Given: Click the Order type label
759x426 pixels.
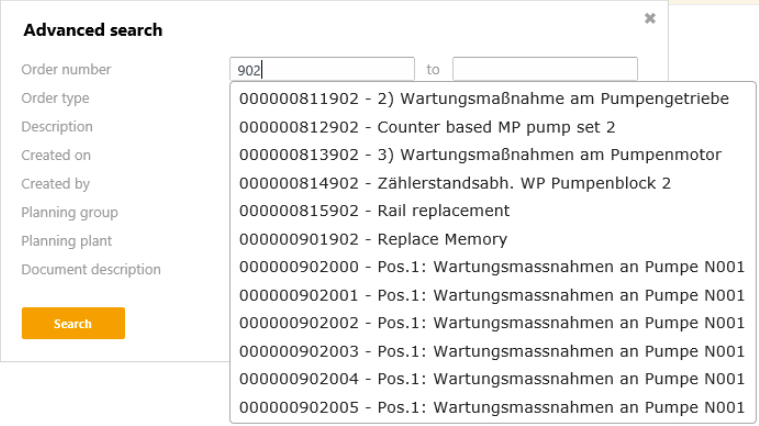Looking at the screenshot, I should (x=55, y=98).
